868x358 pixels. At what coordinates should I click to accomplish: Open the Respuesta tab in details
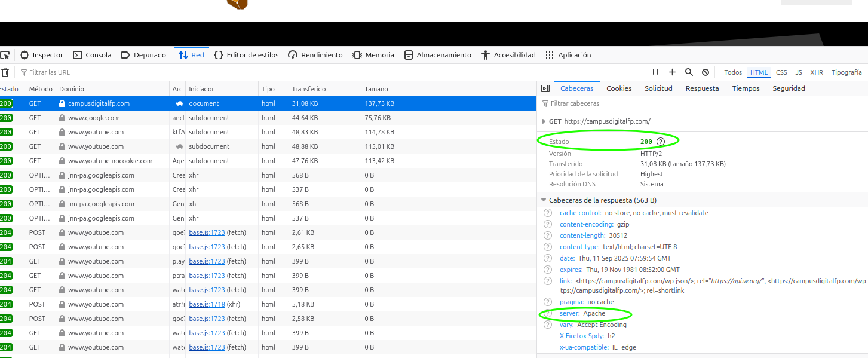coord(702,88)
